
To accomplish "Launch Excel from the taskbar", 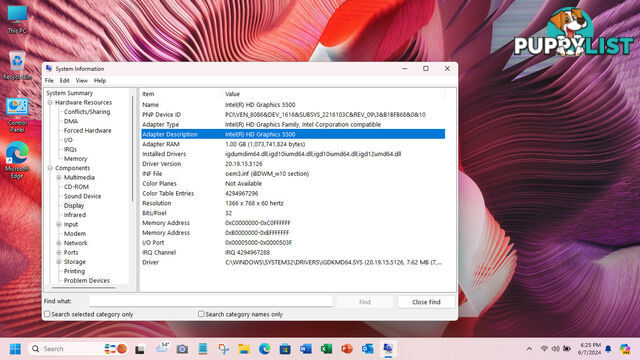I will [326, 349].
